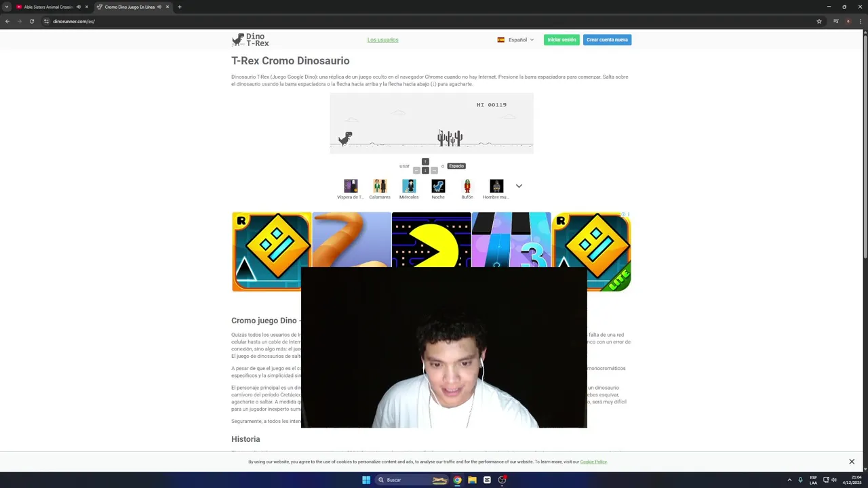Image resolution: width=868 pixels, height=488 pixels.
Task: Go back with the browser back arrow
Action: click(x=7, y=21)
